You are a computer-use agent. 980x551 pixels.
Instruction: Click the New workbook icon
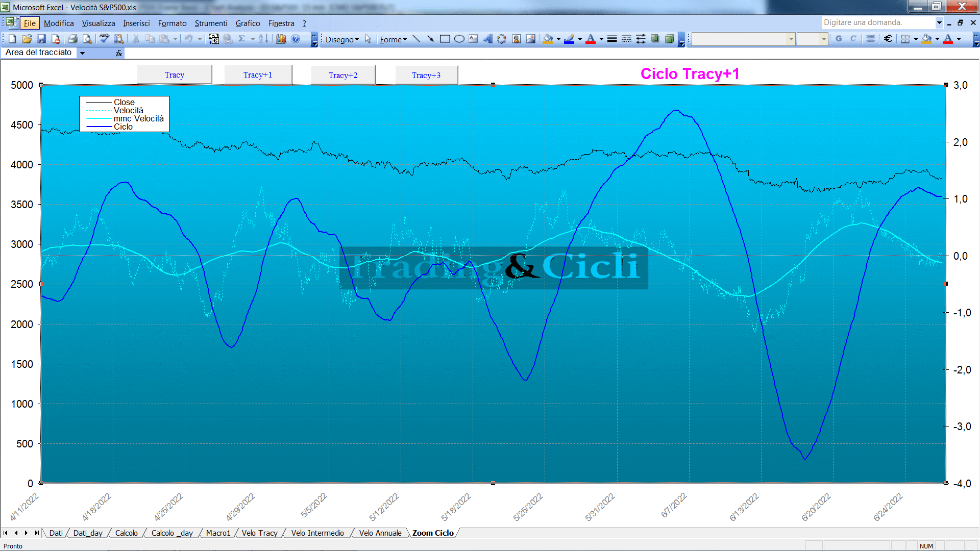(12, 39)
